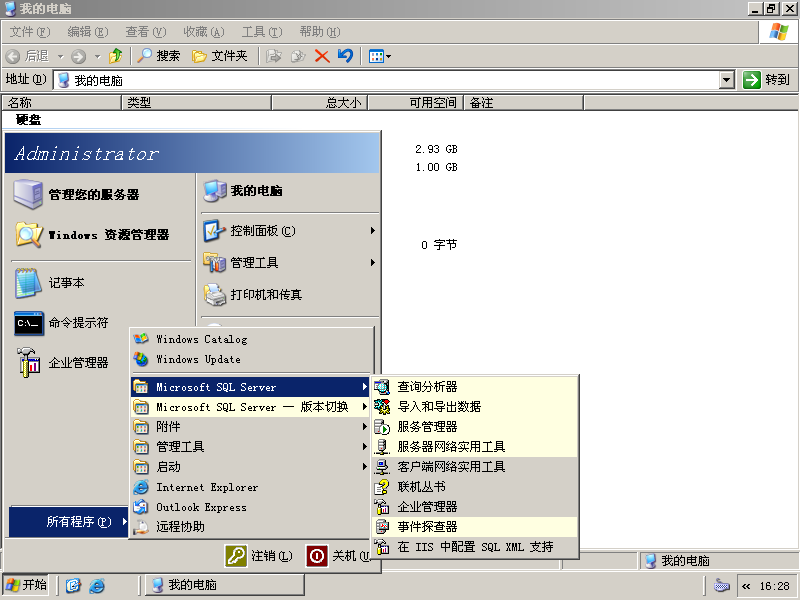The height and width of the screenshot is (600, 800).
Task: Click the address field showing 我的电脑
Action: [387, 80]
